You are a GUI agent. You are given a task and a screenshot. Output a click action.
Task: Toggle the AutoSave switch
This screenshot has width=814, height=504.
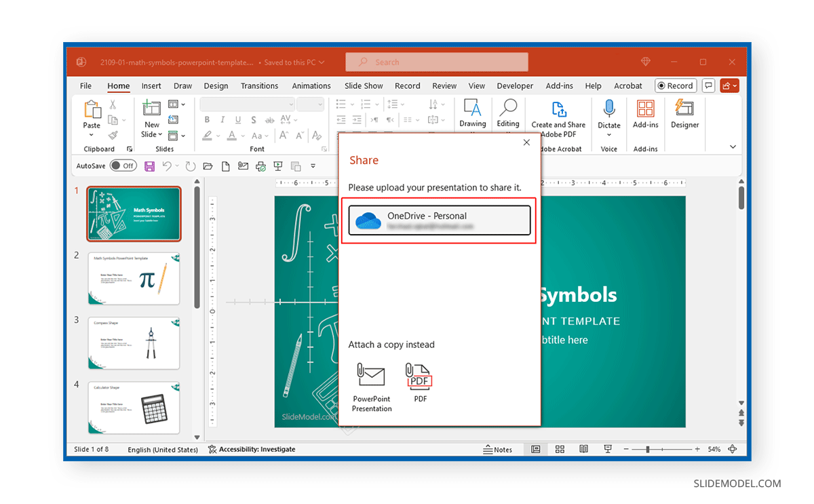coord(123,166)
